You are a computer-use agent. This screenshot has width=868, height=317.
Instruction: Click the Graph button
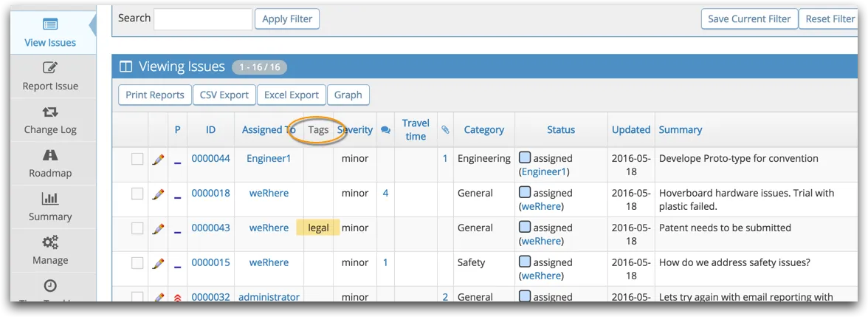(348, 95)
